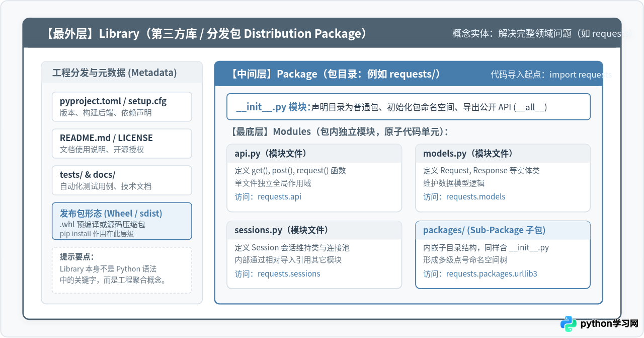The width and height of the screenshot is (644, 338).
Task: Click the pyproject.toml / setup.cfg card title
Action: point(113,101)
